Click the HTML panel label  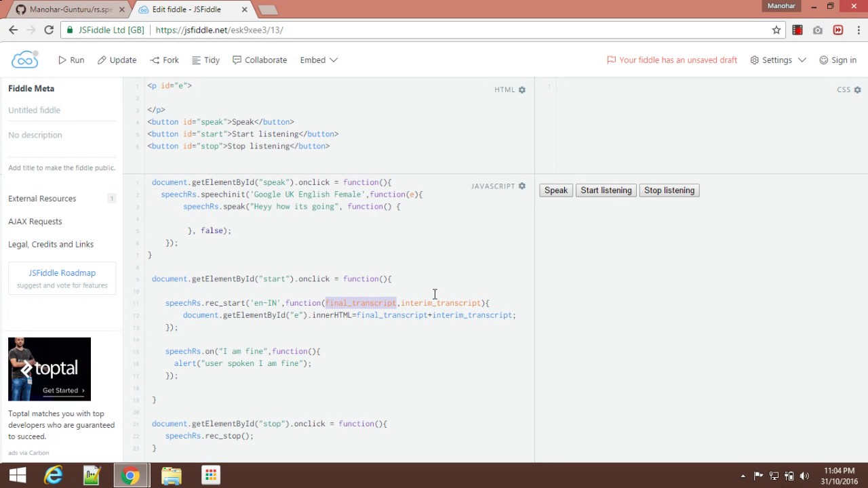(x=505, y=89)
